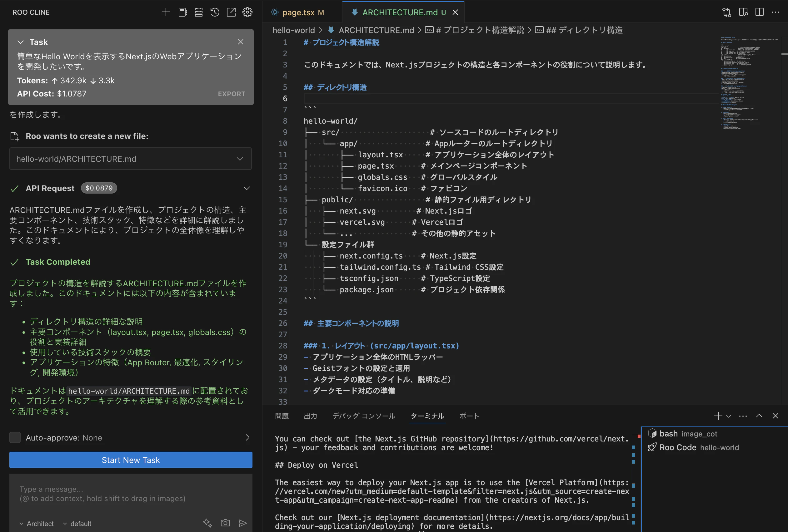Close the ARCHITECTURE.md tab

(x=455, y=12)
